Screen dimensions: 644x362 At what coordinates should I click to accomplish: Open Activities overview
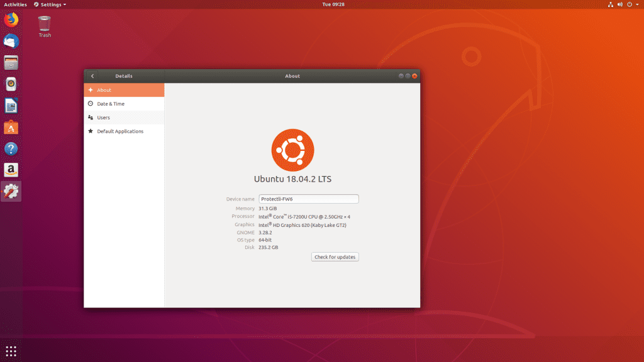[15, 4]
